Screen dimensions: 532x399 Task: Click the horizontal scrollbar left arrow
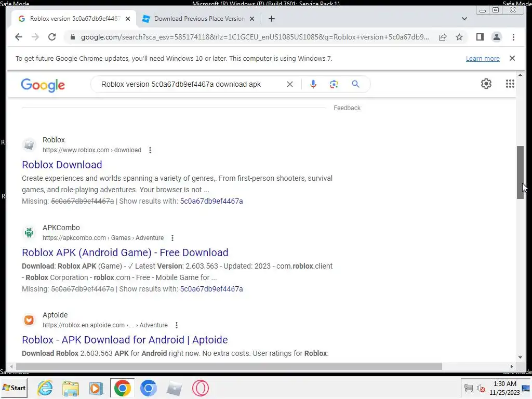11,366
